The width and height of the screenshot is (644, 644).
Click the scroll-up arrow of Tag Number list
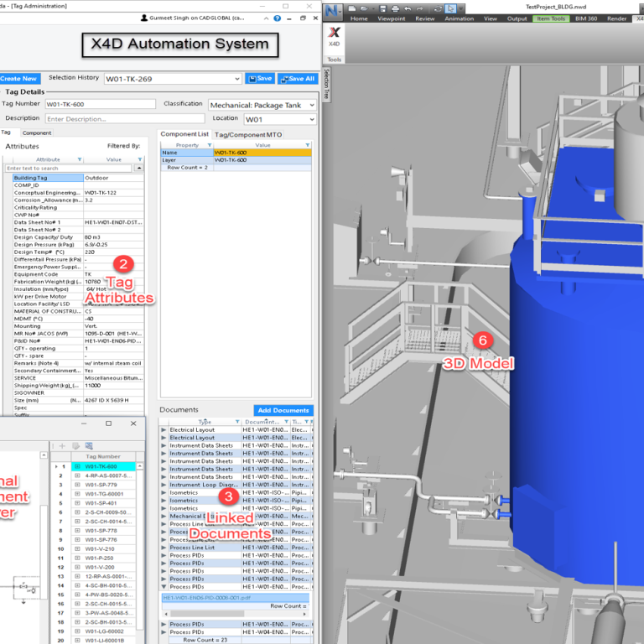(140, 466)
